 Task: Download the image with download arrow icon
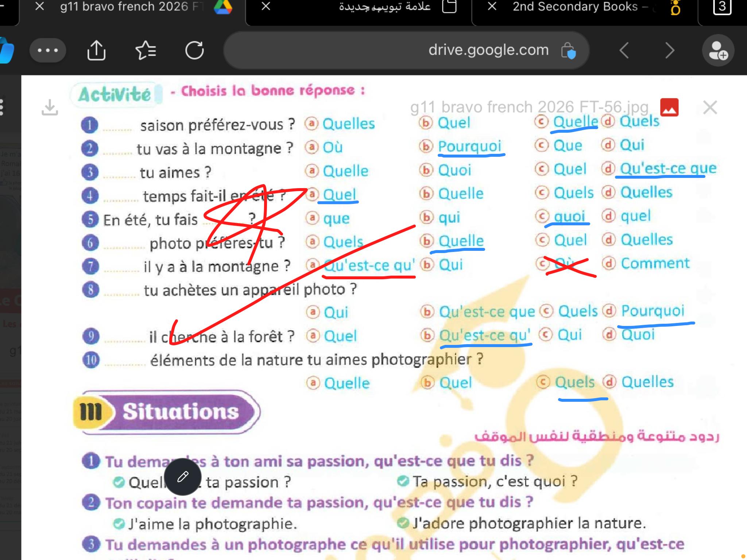pos(50,107)
